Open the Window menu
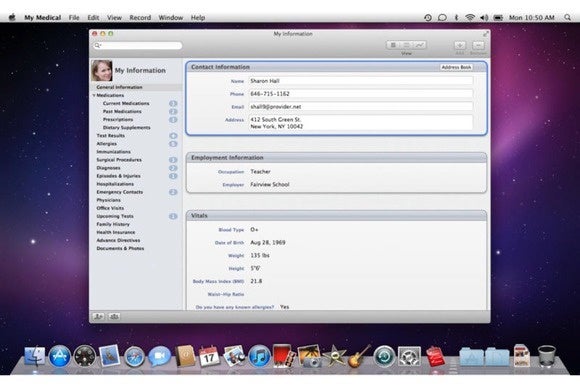580x388 pixels. (171, 17)
